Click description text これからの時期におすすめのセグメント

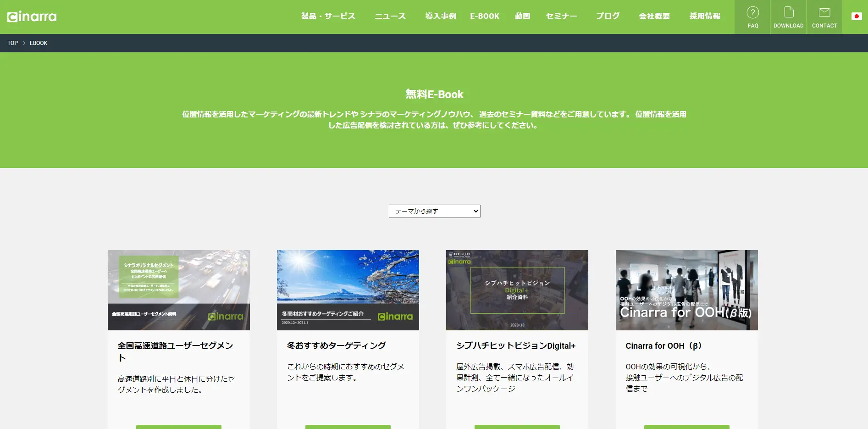[346, 372]
